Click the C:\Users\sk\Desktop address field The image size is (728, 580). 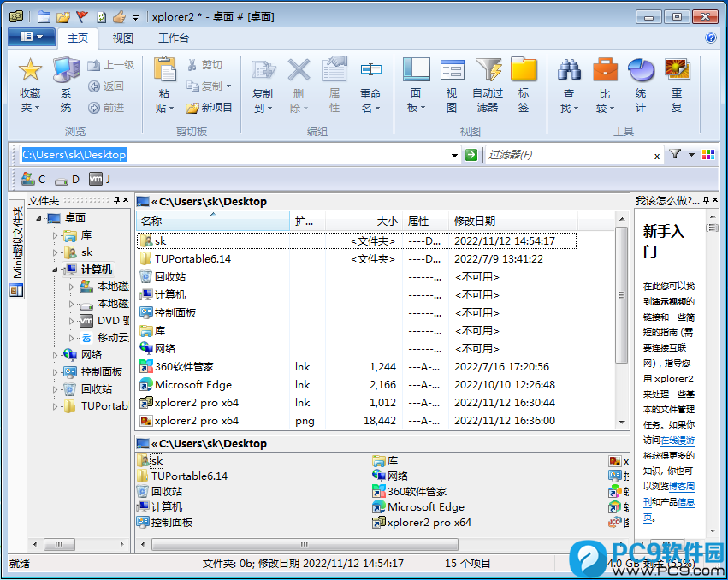click(x=234, y=155)
